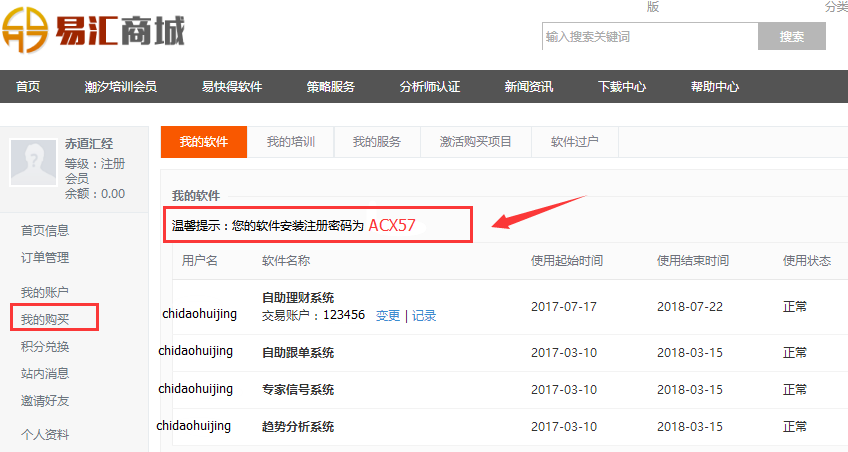
Task: Open 积分兑换 in the sidebar
Action: (x=45, y=347)
